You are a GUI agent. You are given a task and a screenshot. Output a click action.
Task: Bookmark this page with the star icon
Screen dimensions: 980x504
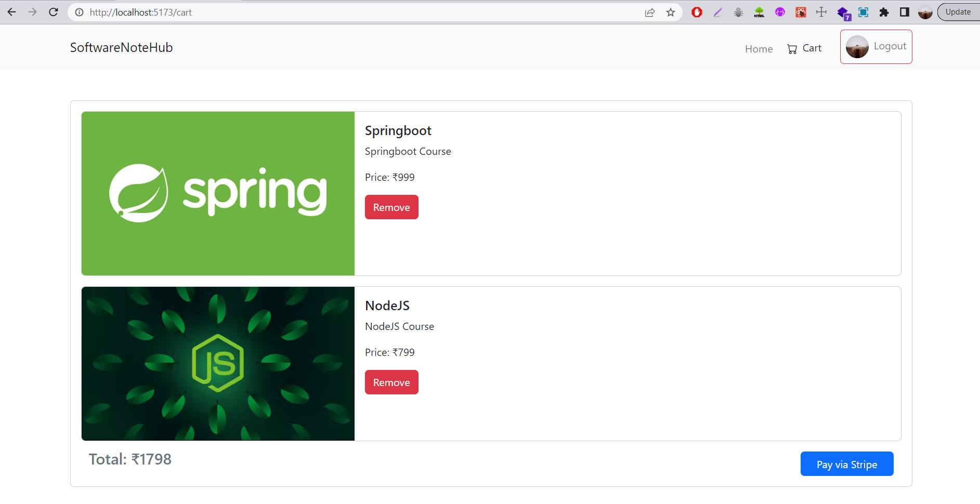pyautogui.click(x=671, y=12)
